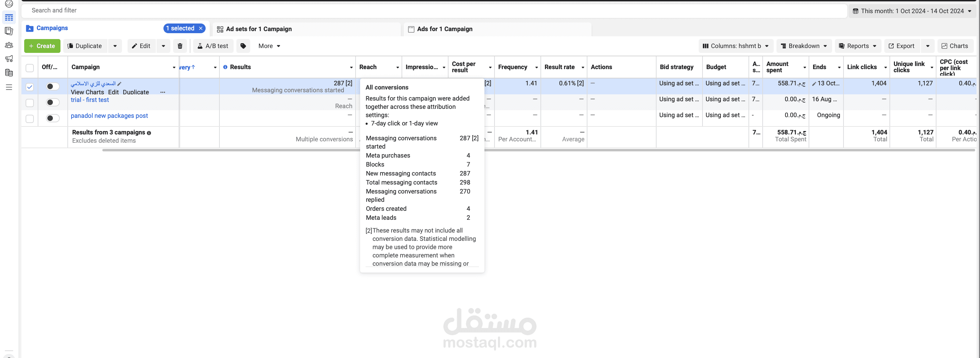Viewport: 980px width, 358px height.
Task: Open the dropdown arrow next to Export
Action: coord(927,46)
